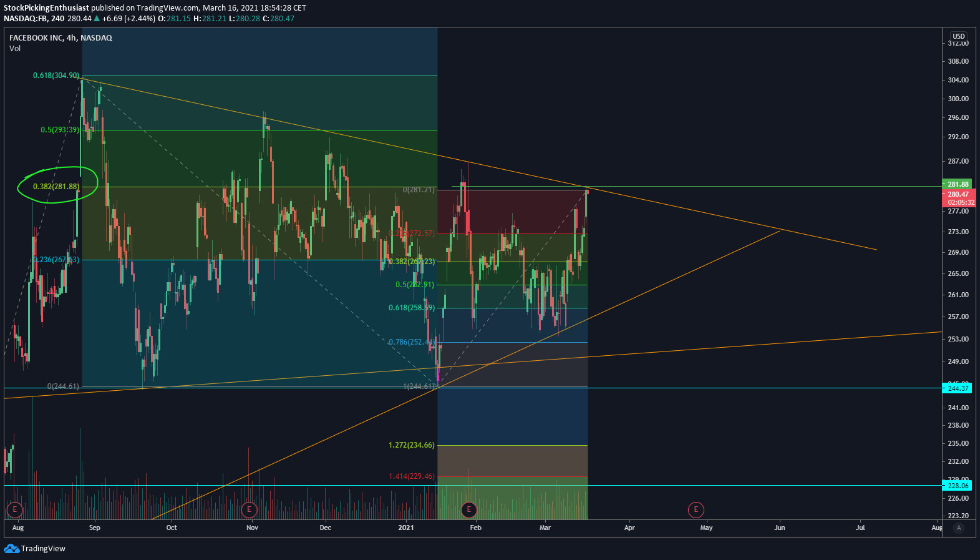Click the 0(244.61) Fibonacci label

coord(63,386)
